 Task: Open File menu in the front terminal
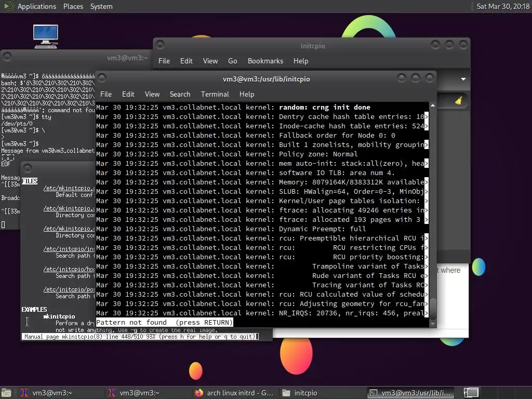click(106, 95)
